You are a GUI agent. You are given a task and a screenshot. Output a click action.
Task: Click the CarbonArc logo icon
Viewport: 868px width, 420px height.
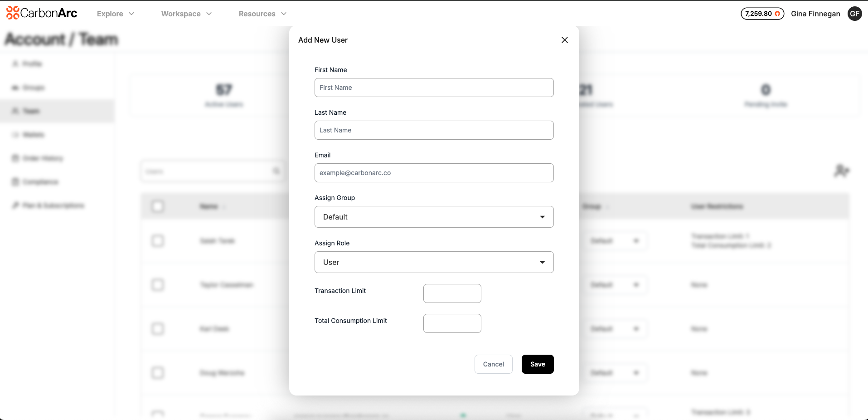tap(13, 13)
